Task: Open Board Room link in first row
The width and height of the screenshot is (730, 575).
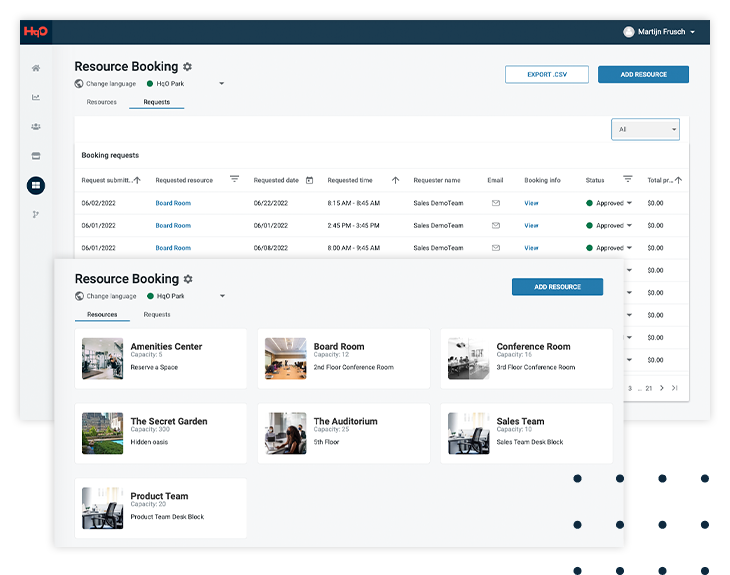Action: (173, 203)
